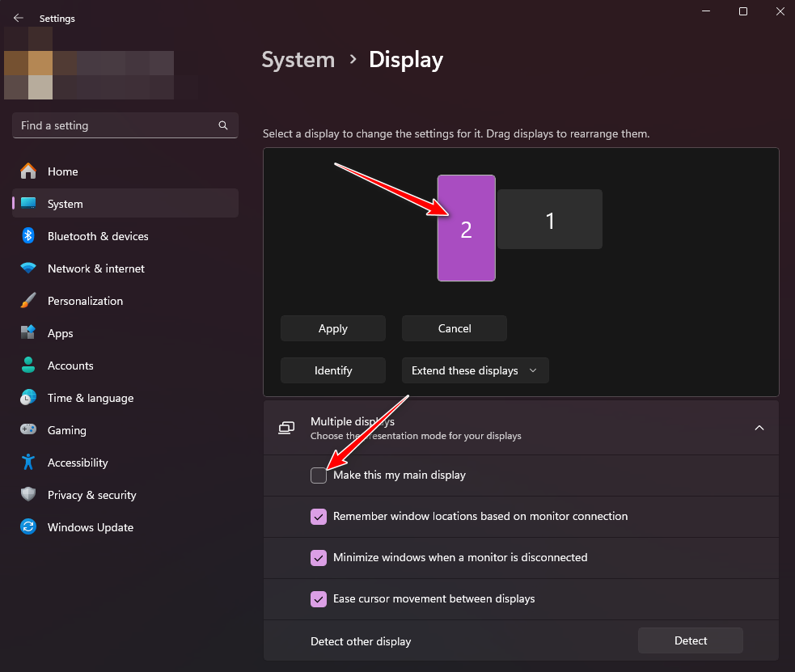Open the Accounts section

click(70, 366)
